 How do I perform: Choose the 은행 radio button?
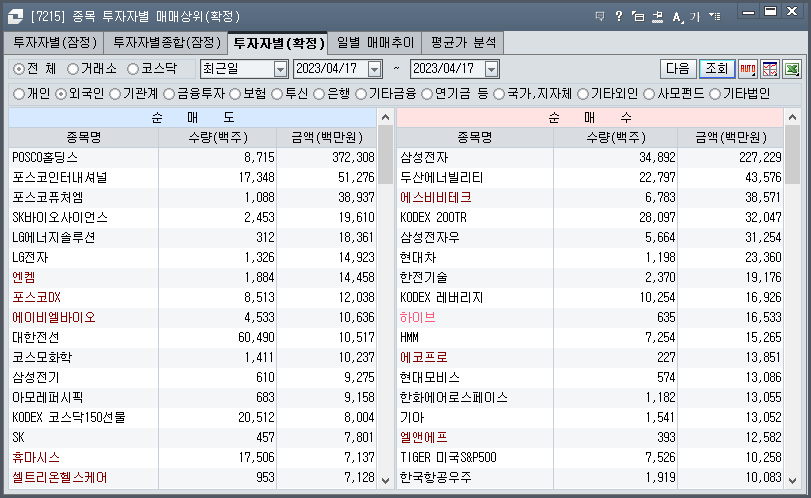coord(319,94)
